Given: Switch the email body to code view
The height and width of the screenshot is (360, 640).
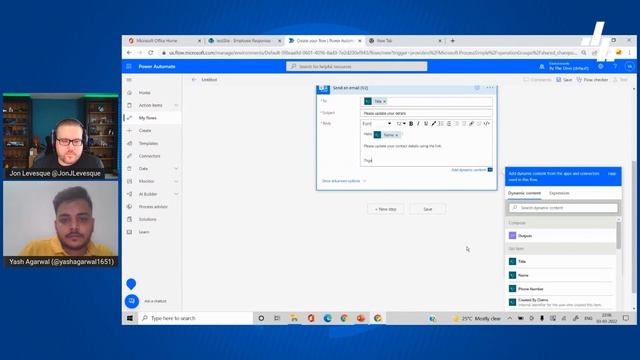Looking at the screenshot, I should coord(487,124).
